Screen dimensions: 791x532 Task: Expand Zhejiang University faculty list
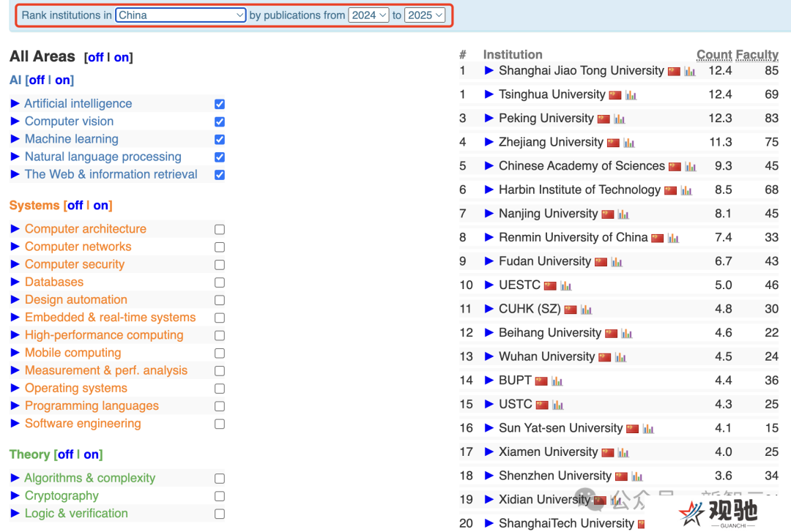[489, 142]
